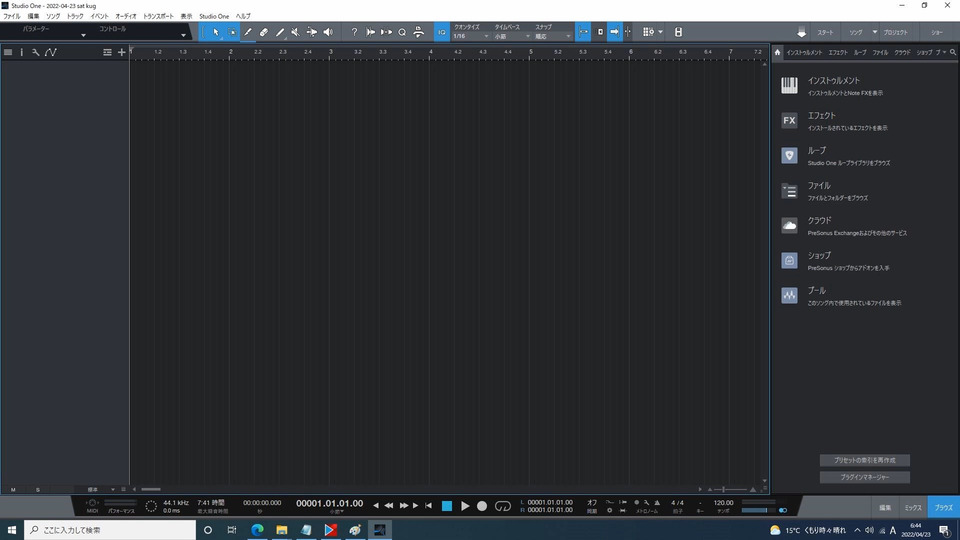The width and height of the screenshot is (960, 540).
Task: Click the question mark help icon
Action: [x=354, y=32]
